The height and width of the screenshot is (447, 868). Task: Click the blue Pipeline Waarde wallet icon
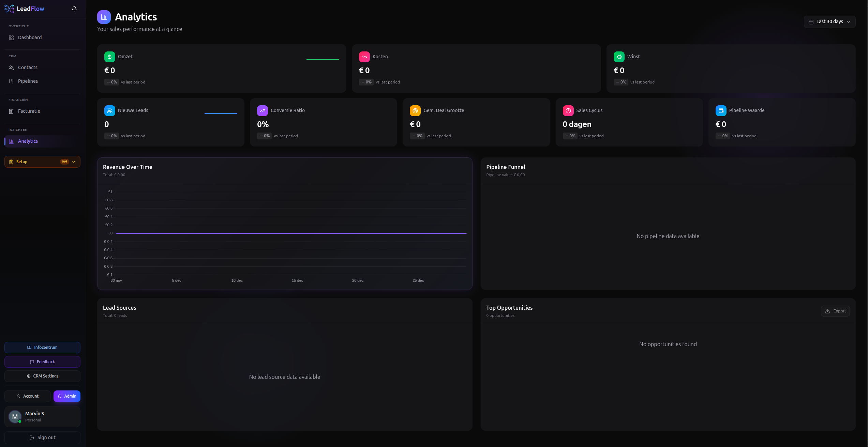721,111
